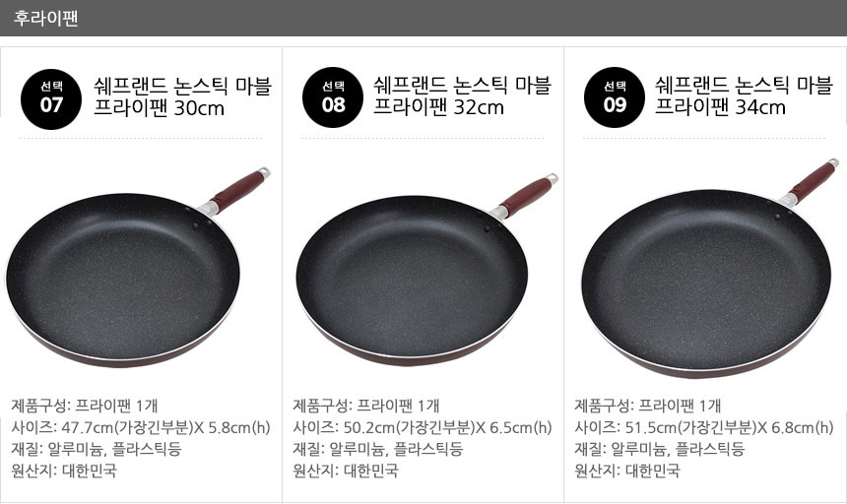Click 재질 알루미늄 line under the 32cm pan
Image resolution: width=847 pixels, height=504 pixels.
[377, 449]
